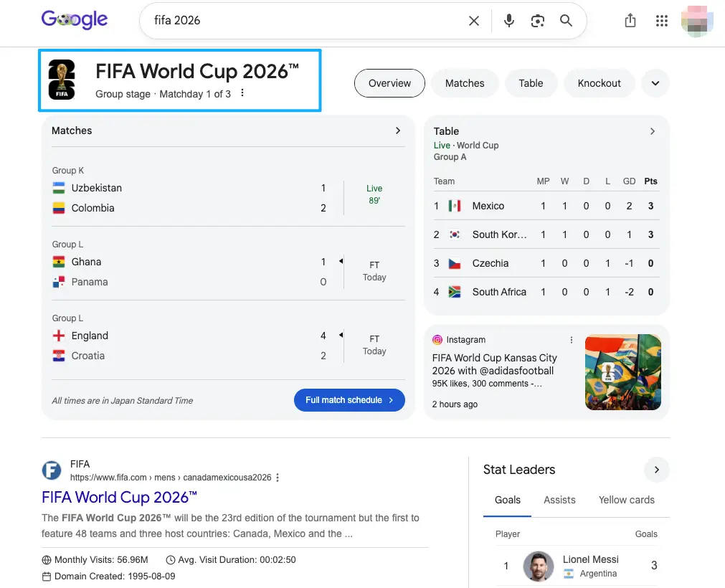Click the Domain Created: 1995-08-09 text
The image size is (725, 588).
115,577
